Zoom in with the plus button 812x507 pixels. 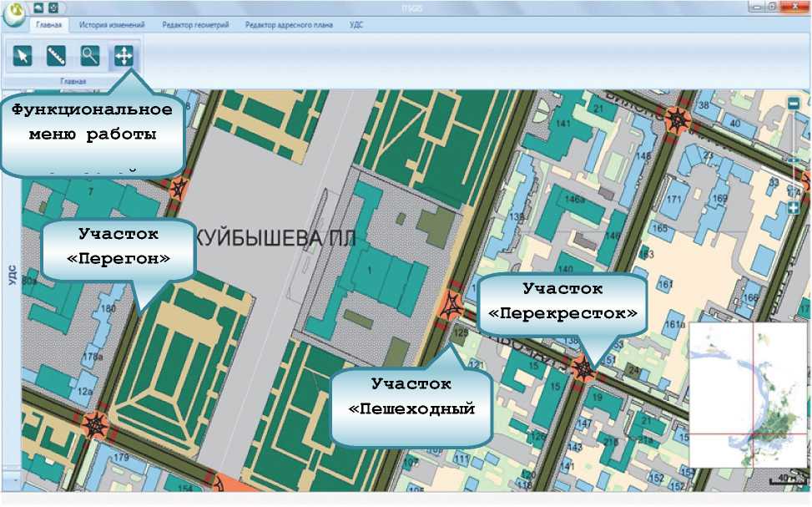pos(794,208)
